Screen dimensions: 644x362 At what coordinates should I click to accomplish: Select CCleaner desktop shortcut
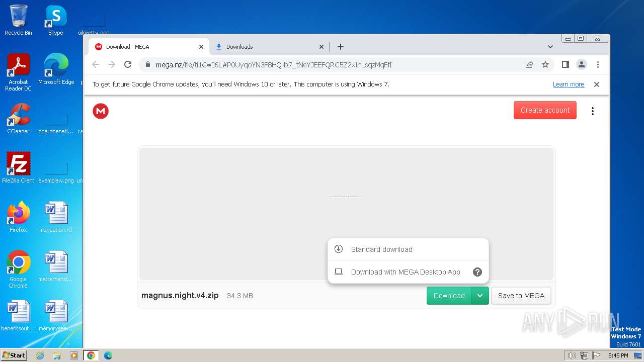[18, 119]
